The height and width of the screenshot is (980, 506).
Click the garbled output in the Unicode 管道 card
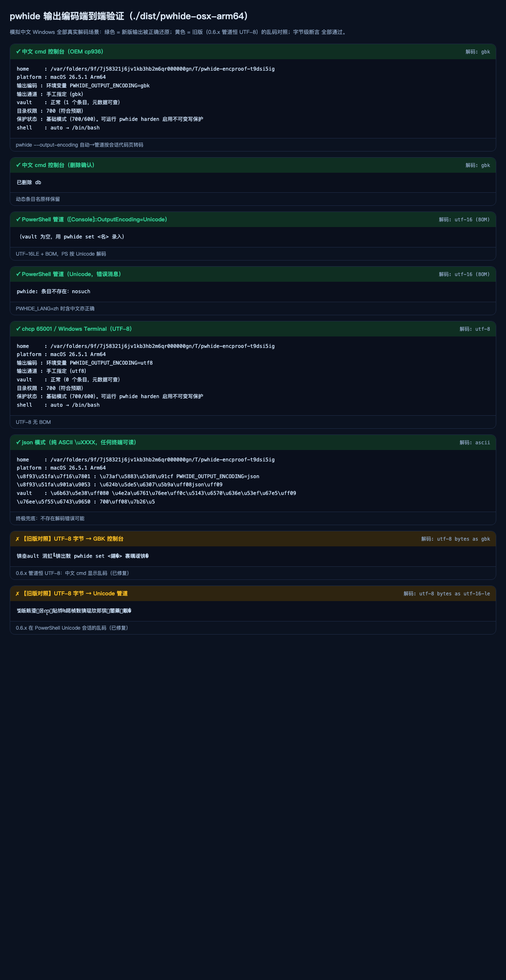point(74,610)
